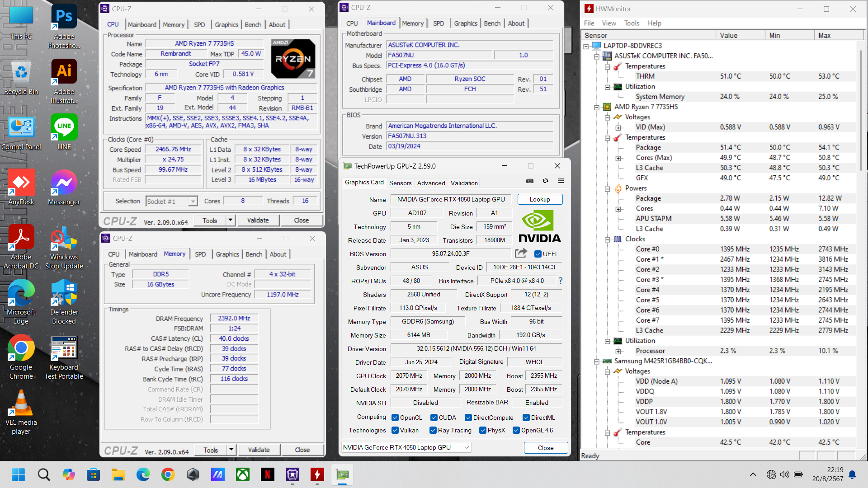Open the View menu in HWMonitor
Image resolution: width=868 pixels, height=488 pixels.
[609, 23]
